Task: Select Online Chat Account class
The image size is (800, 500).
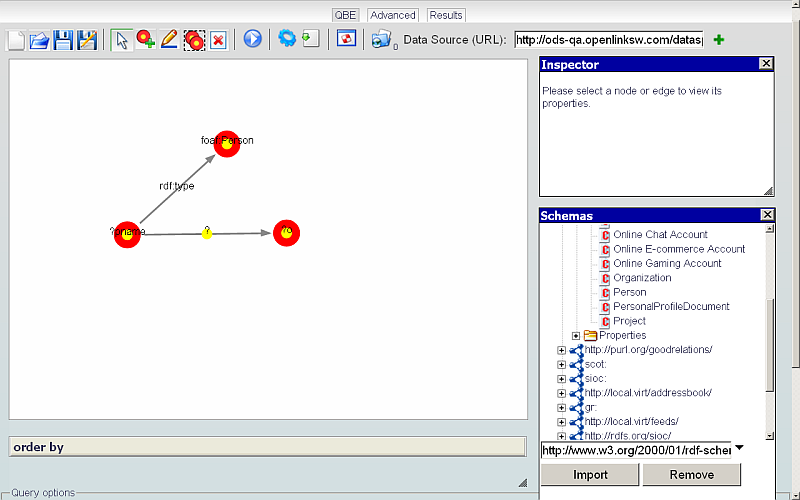Action: [x=660, y=235]
